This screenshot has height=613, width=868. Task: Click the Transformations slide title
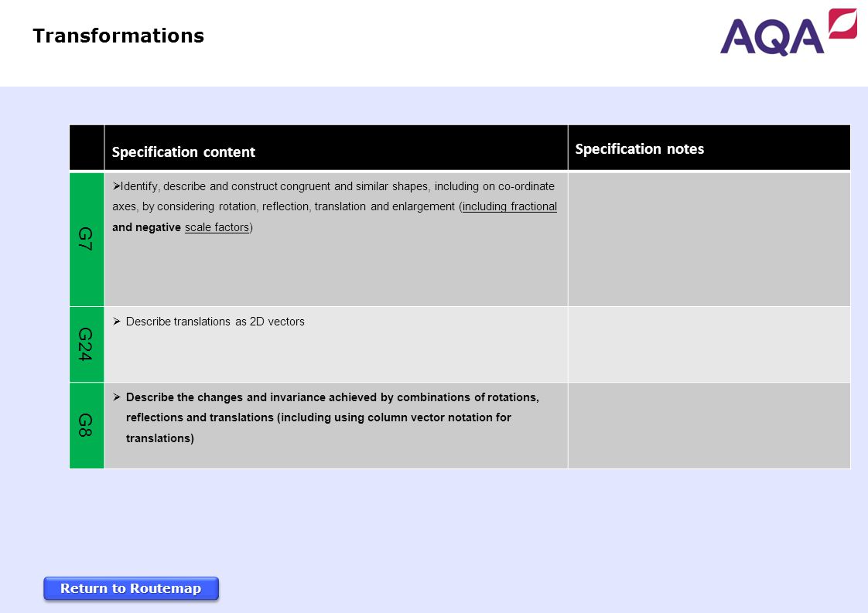coord(118,36)
